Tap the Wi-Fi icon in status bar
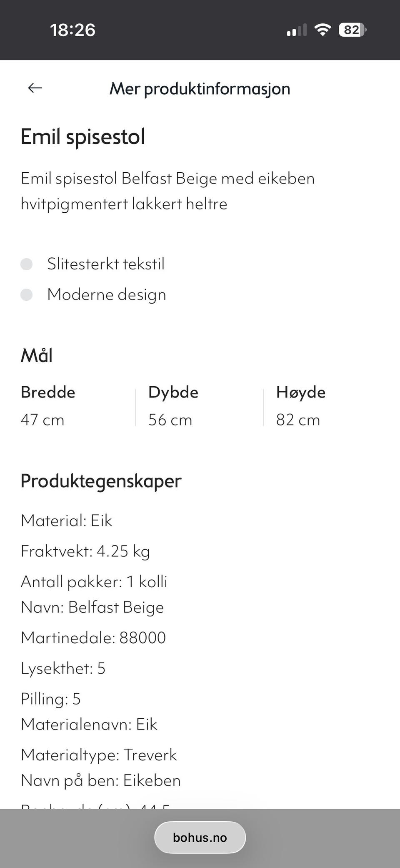The height and width of the screenshot is (868, 400). [322, 29]
